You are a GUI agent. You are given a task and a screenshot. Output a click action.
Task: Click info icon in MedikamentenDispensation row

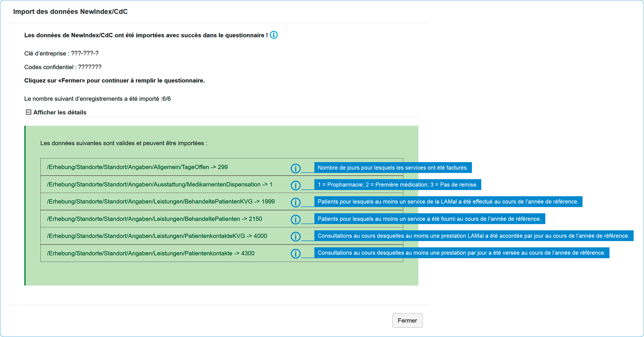click(295, 185)
